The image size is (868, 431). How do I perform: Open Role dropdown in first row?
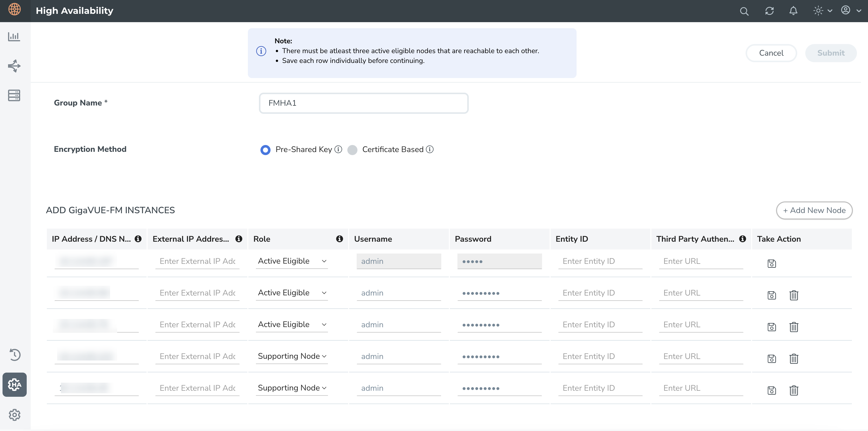pyautogui.click(x=291, y=261)
